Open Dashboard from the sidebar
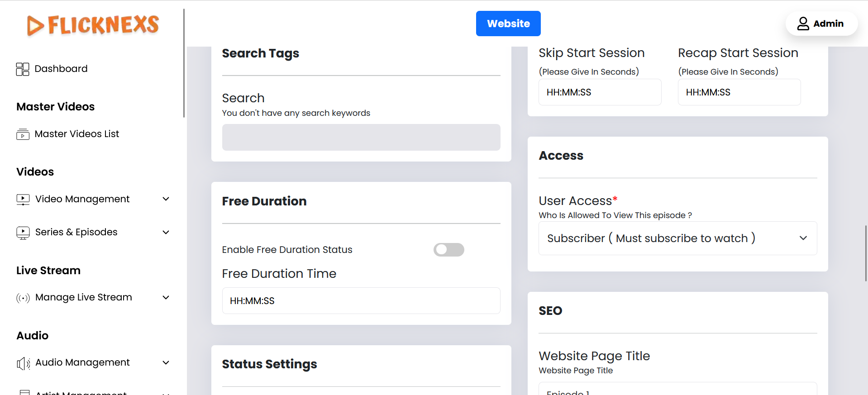 click(x=61, y=69)
